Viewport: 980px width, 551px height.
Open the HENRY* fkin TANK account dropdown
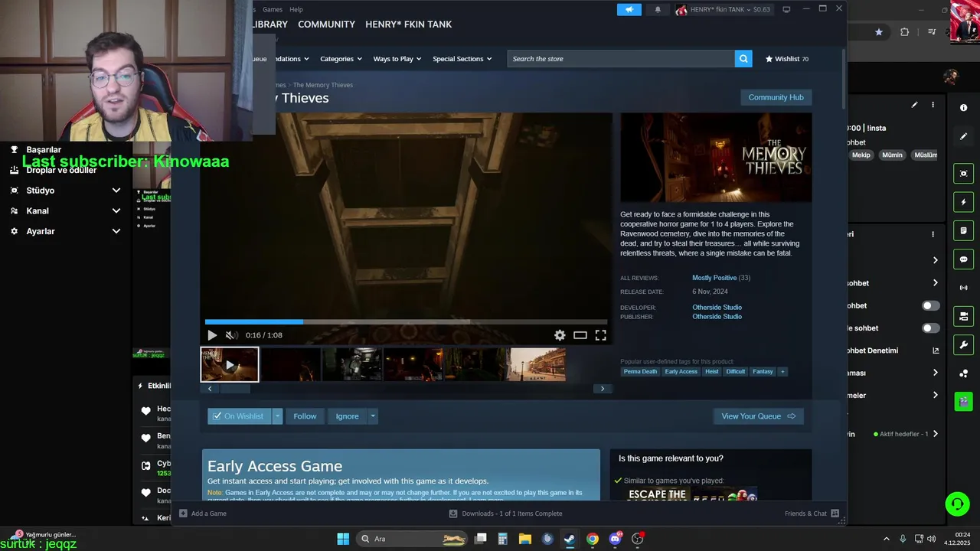[723, 9]
